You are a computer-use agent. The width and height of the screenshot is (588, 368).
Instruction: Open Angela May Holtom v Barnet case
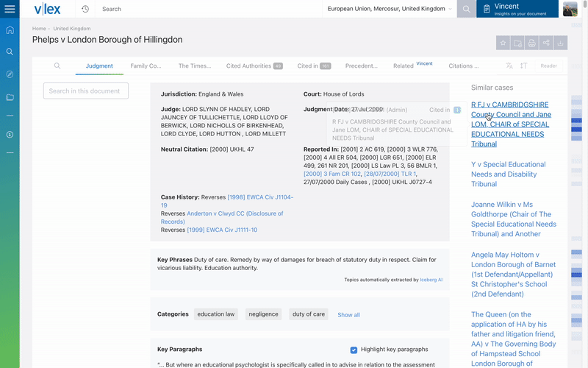513,275
